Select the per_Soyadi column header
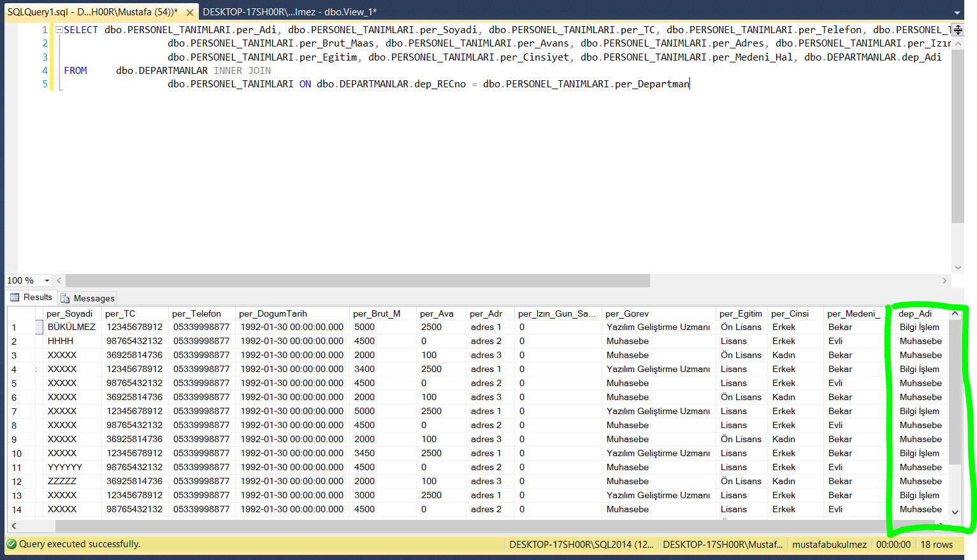 tap(70, 313)
